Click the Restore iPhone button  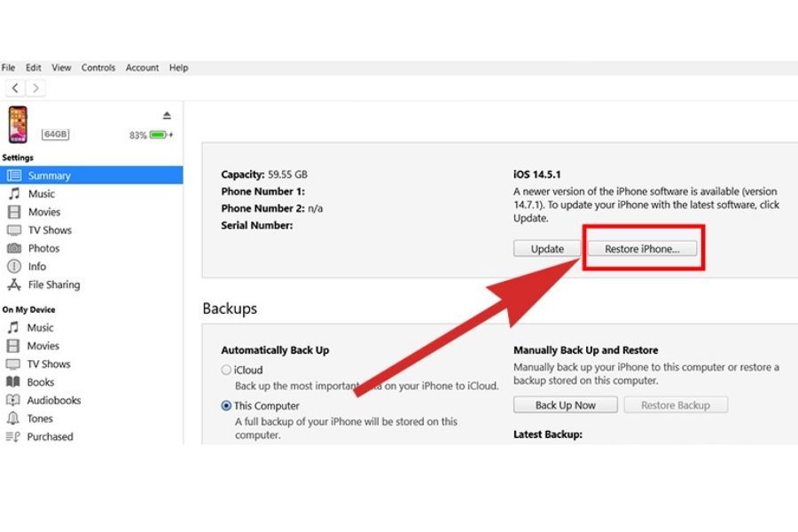click(x=642, y=249)
